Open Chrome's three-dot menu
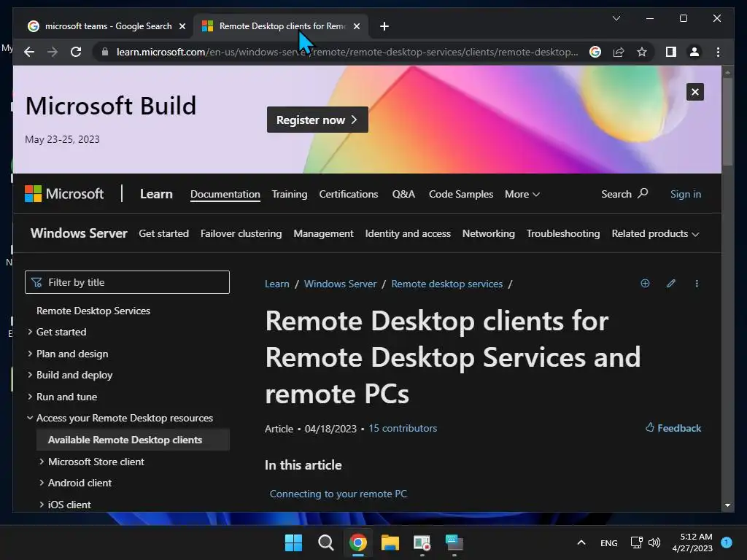 [718, 52]
